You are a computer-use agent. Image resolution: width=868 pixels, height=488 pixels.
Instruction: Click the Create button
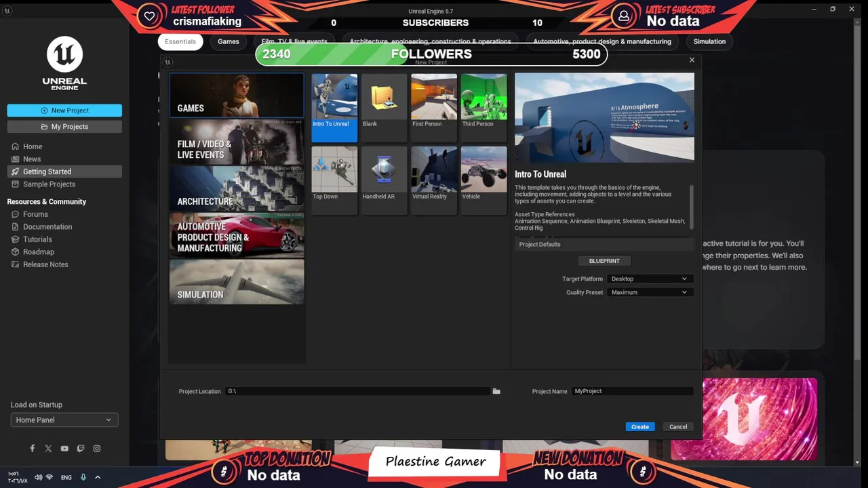[640, 426]
